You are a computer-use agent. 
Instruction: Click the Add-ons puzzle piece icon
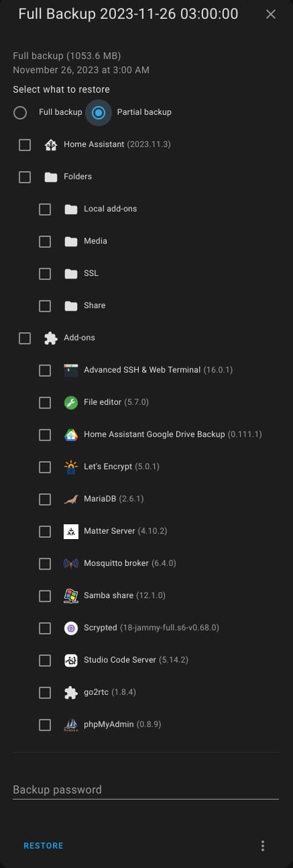pos(51,338)
